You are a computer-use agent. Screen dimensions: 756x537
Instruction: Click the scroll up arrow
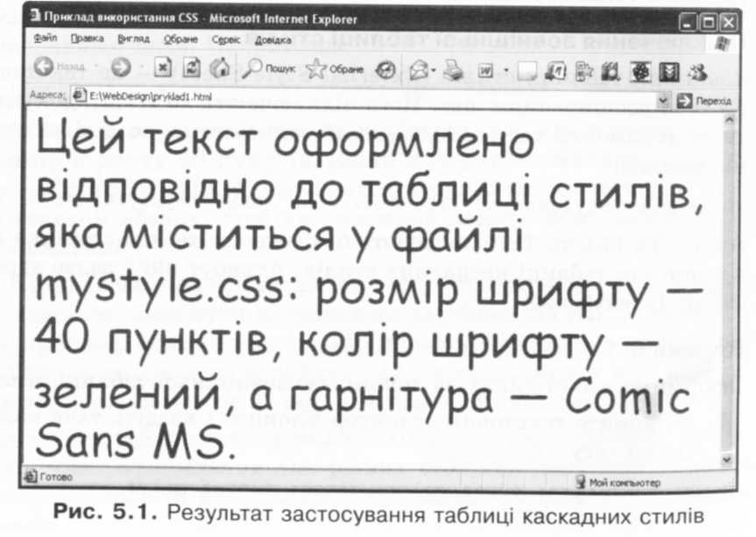click(x=729, y=119)
